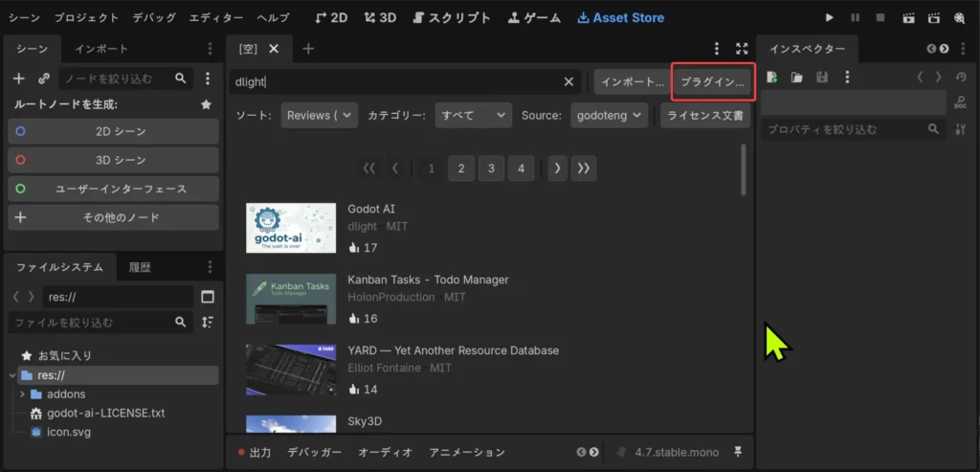This screenshot has width=980, height=472.
Task: Pin the bottom panel with the pin icon
Action: click(739, 451)
